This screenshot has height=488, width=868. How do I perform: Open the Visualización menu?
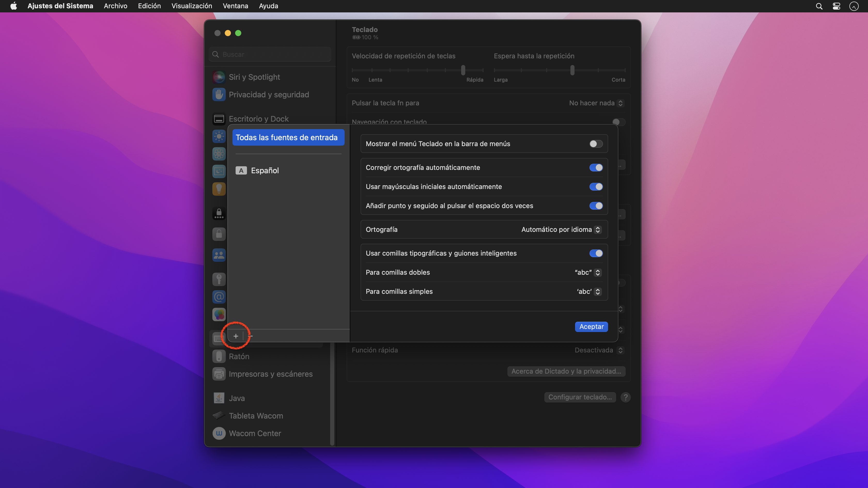(x=191, y=6)
